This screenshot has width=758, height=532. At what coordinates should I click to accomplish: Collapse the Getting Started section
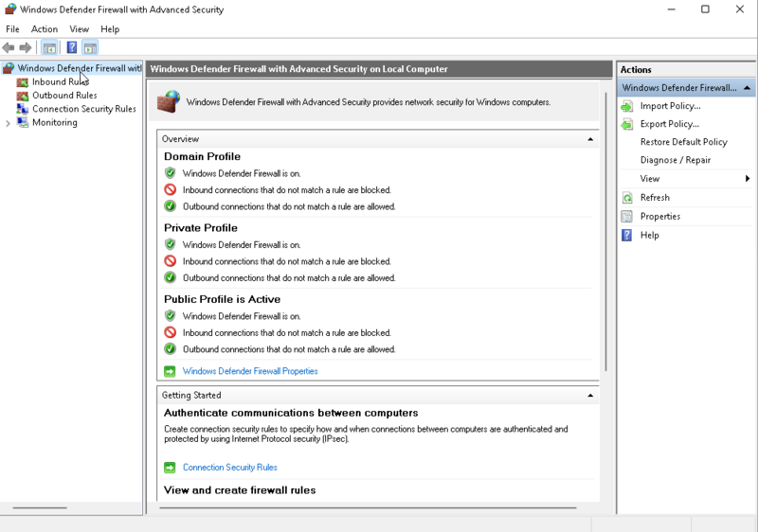pos(590,396)
